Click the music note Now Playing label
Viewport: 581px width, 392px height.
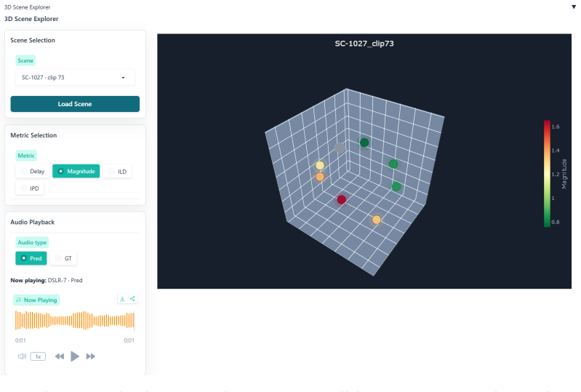pos(36,300)
